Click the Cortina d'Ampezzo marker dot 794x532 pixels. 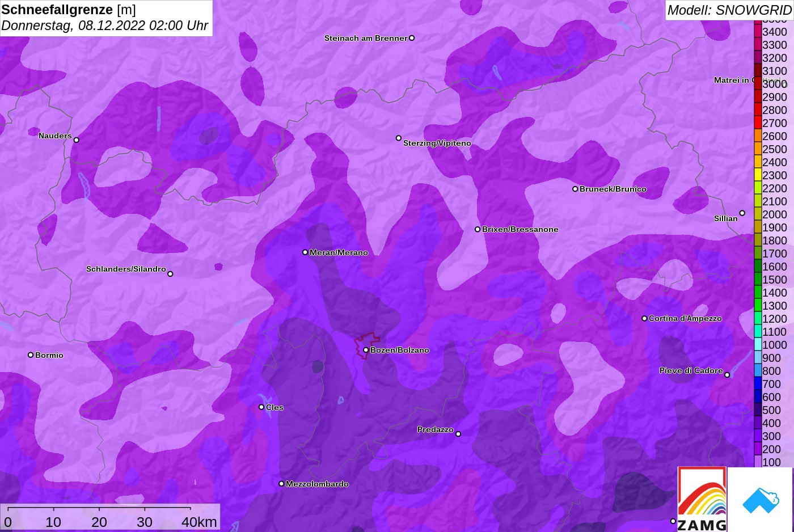tap(644, 319)
